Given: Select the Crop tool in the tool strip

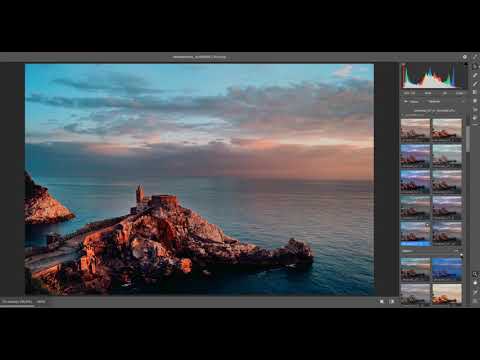Looking at the screenshot, I should pos(475,75).
